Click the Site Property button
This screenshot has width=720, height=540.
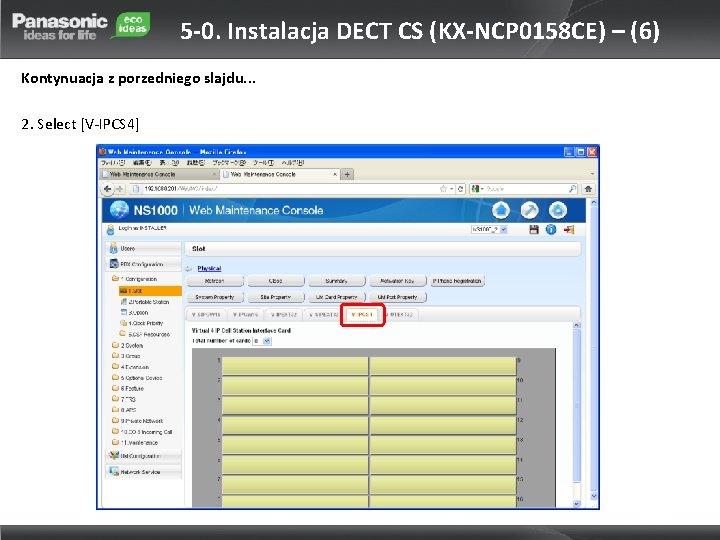click(x=276, y=297)
